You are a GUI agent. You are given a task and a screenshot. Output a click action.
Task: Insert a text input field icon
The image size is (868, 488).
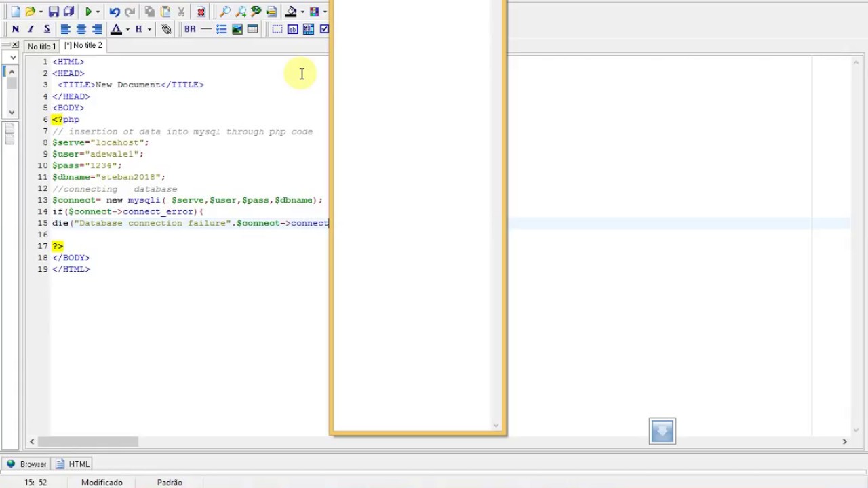pos(293,29)
